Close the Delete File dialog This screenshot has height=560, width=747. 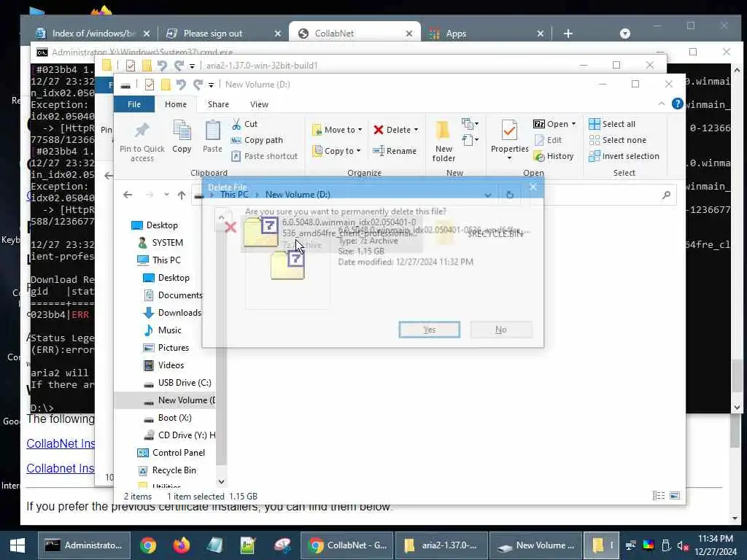[533, 187]
